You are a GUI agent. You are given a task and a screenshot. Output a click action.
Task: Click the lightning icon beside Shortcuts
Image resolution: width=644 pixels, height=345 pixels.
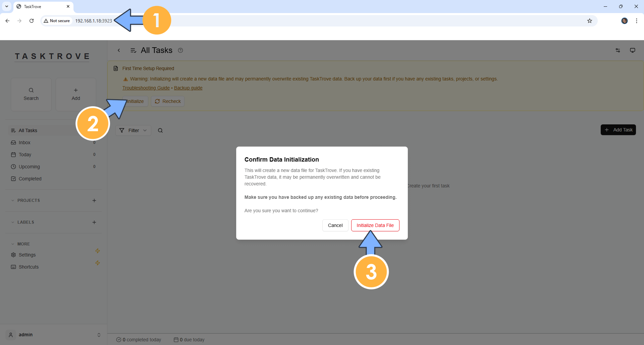[x=98, y=263]
